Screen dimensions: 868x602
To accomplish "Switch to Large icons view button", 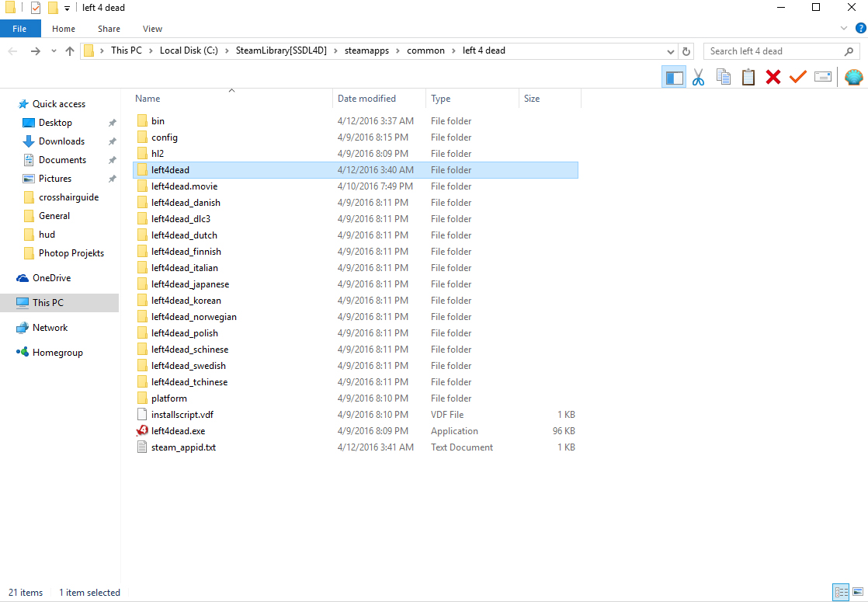I will [858, 592].
